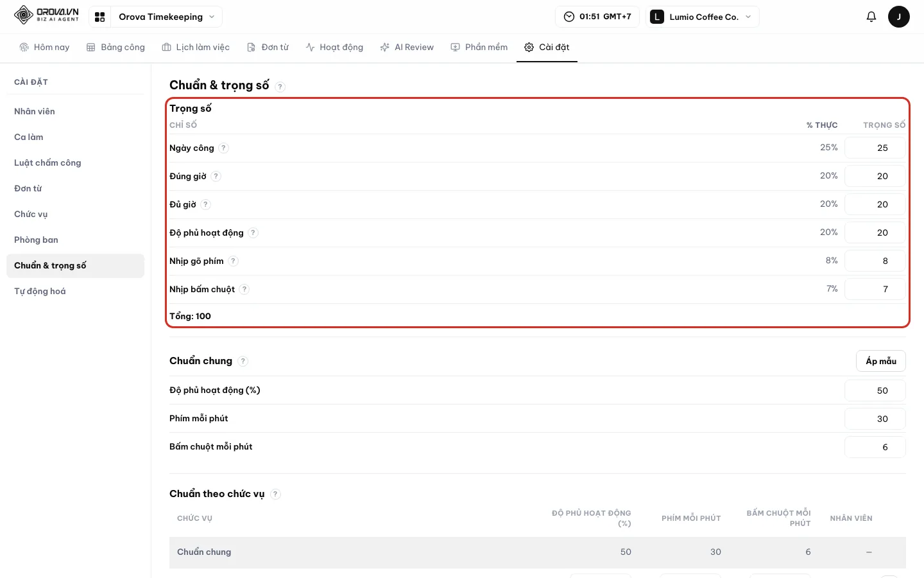
Task: Click the help icon beside Chuẩn theo chức vụ
Action: 275,494
